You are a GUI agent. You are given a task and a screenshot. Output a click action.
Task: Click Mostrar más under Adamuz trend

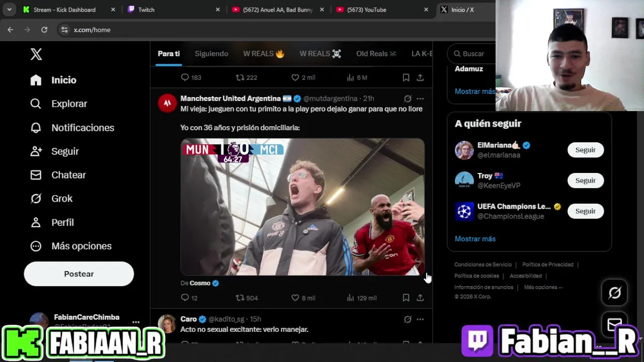(475, 92)
